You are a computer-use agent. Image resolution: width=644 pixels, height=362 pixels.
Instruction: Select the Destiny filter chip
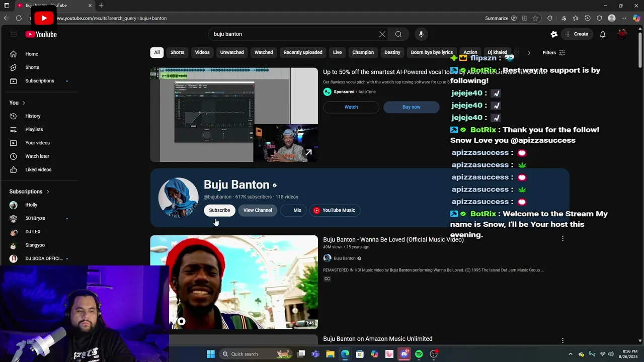click(x=392, y=52)
